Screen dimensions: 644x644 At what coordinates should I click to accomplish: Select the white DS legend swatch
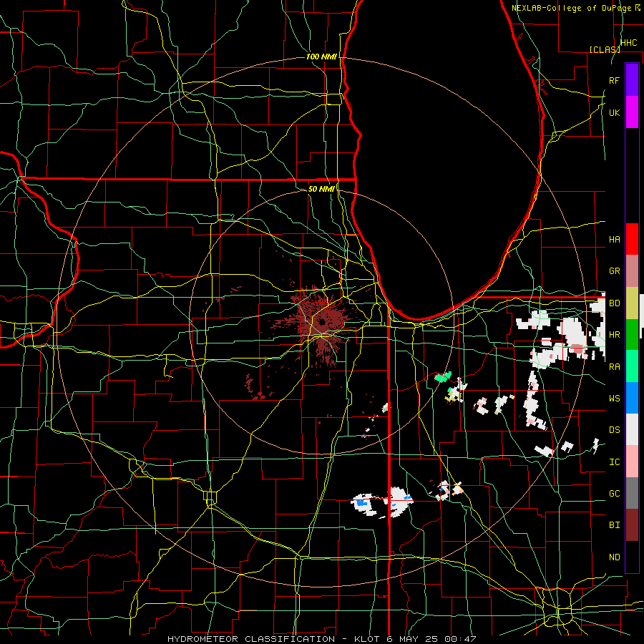pyautogui.click(x=632, y=429)
